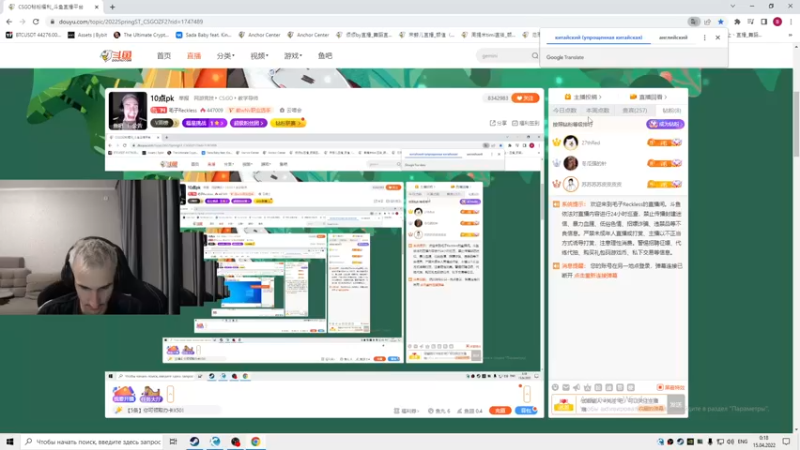Open the Windows notification center icon
Image resolution: width=800 pixels, height=450 pixels.
pyautogui.click(x=786, y=442)
